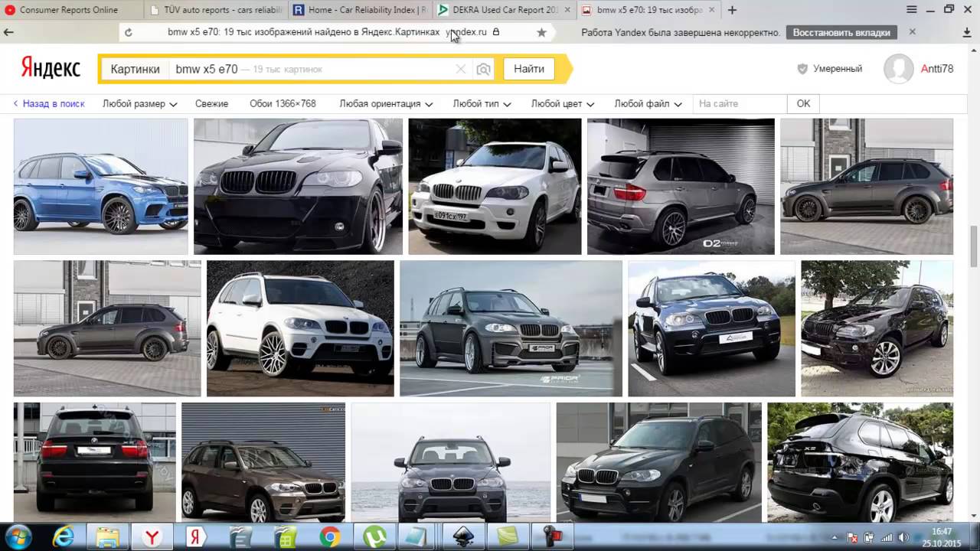Click the Картинки service label

[x=135, y=69]
